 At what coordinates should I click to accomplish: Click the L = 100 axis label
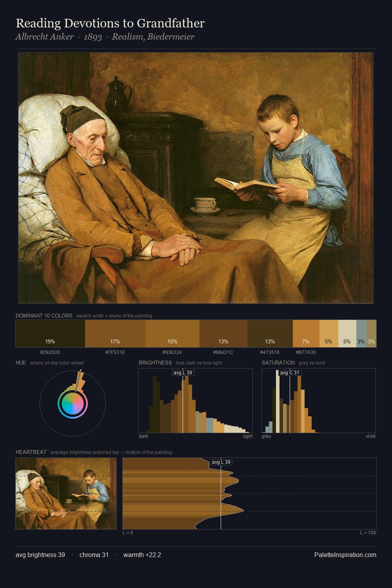(x=368, y=533)
